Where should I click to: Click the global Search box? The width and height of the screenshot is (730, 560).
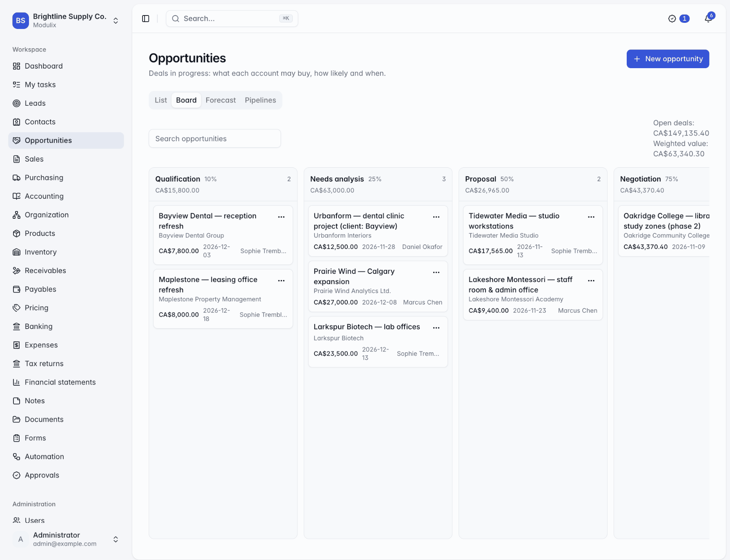point(232,19)
